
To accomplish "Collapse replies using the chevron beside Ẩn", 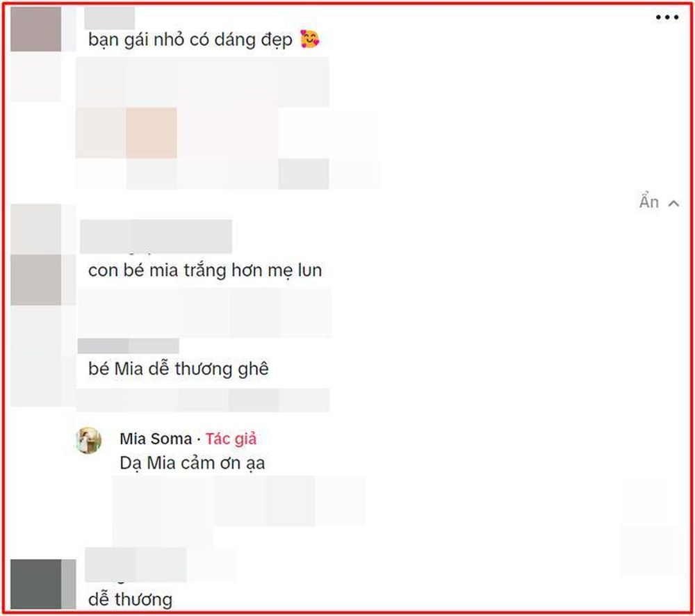I will [673, 204].
